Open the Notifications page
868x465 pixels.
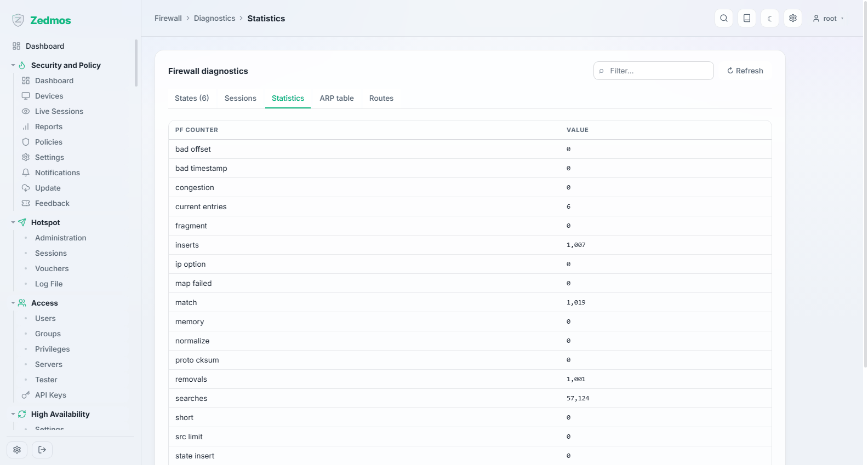[58, 173]
